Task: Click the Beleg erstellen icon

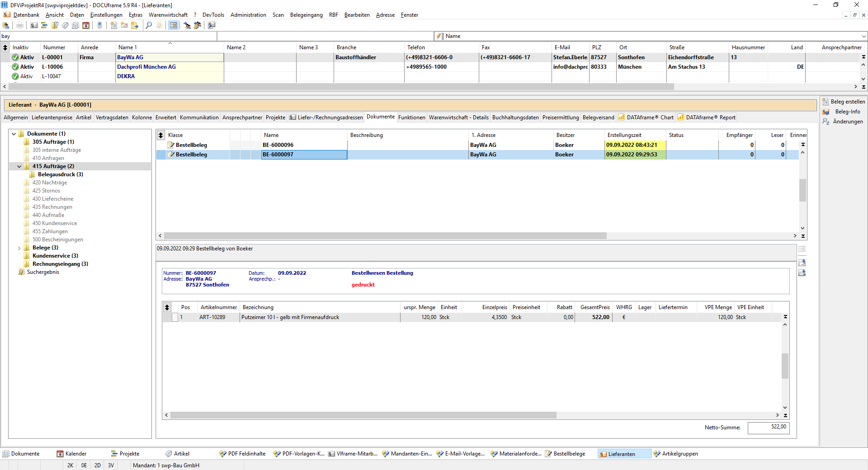Action: pos(826,102)
